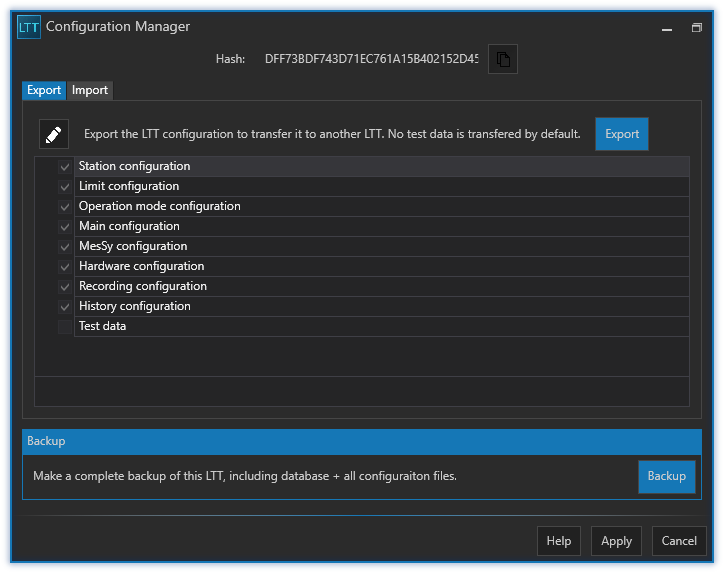The height and width of the screenshot is (573, 724).
Task: Select the MesSy configuration row text
Action: (133, 246)
